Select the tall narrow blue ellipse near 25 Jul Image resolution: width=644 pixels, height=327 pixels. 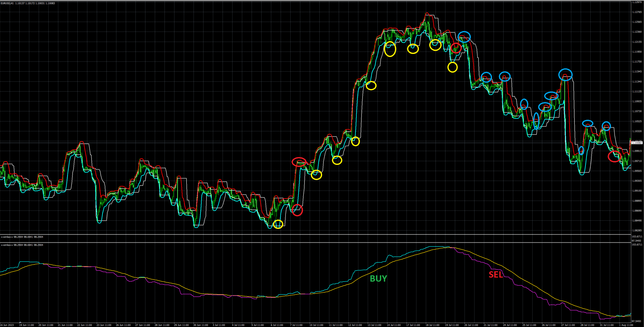(x=536, y=121)
